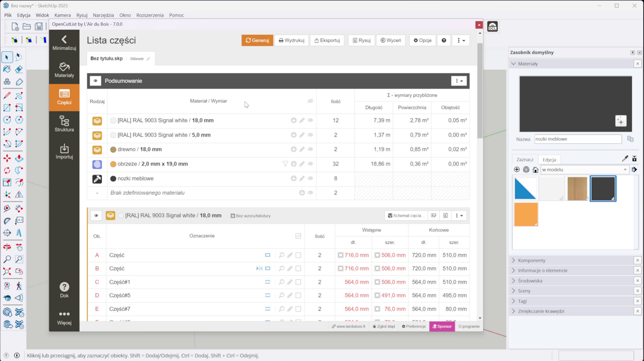Open the Rozszerzenia menu
The height and width of the screenshot is (361, 644).
150,15
